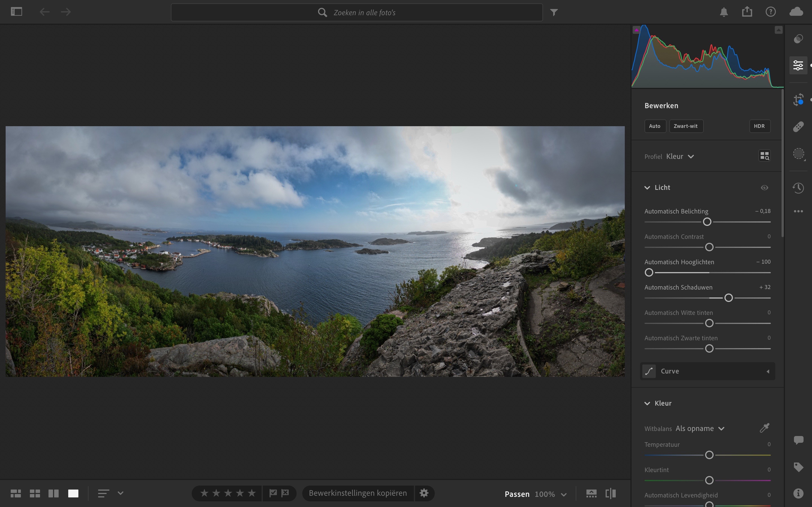Browse profiles with the grid icon
Image resolution: width=812 pixels, height=507 pixels.
764,156
